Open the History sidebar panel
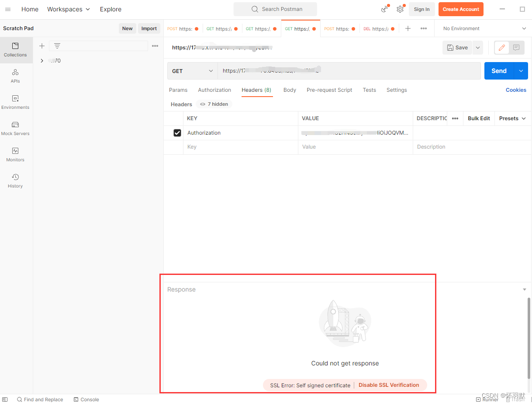 [x=15, y=181]
